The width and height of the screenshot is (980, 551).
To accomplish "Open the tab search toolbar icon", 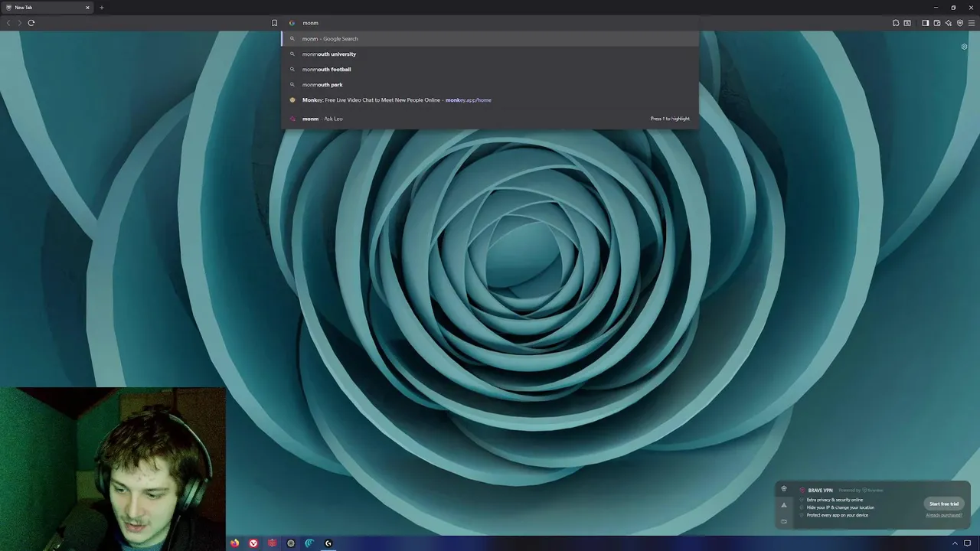I will (907, 23).
